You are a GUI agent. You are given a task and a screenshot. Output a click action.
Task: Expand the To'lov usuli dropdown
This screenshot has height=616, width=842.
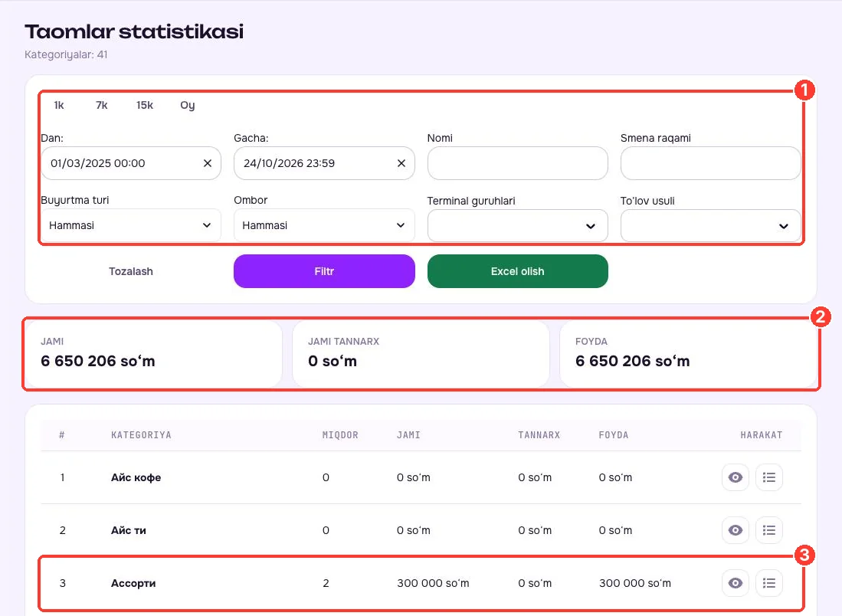coord(710,225)
